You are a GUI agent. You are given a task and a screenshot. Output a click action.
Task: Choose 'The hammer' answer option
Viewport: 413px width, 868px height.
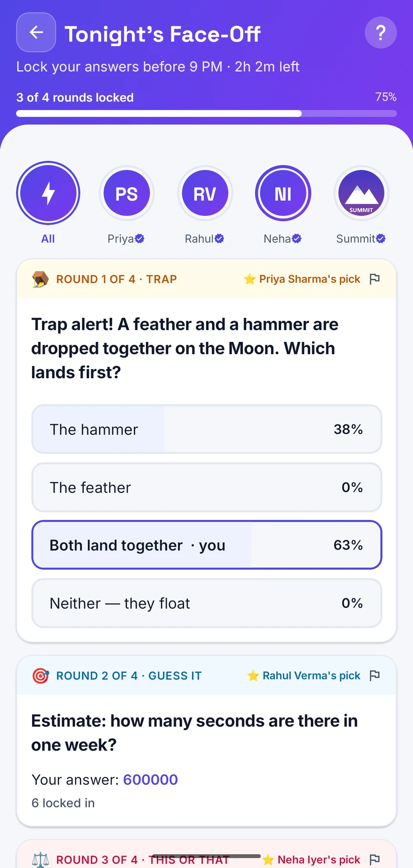click(206, 429)
